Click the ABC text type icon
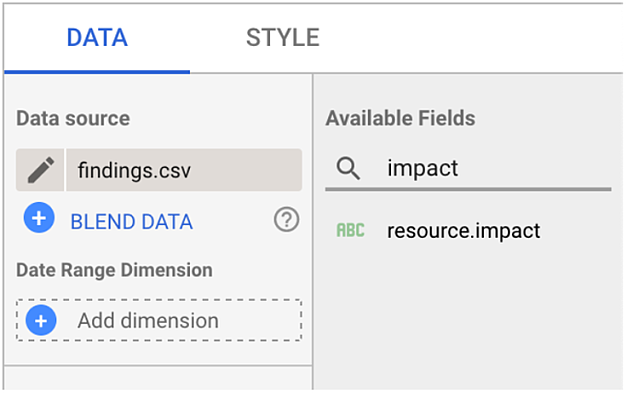 coord(350,230)
